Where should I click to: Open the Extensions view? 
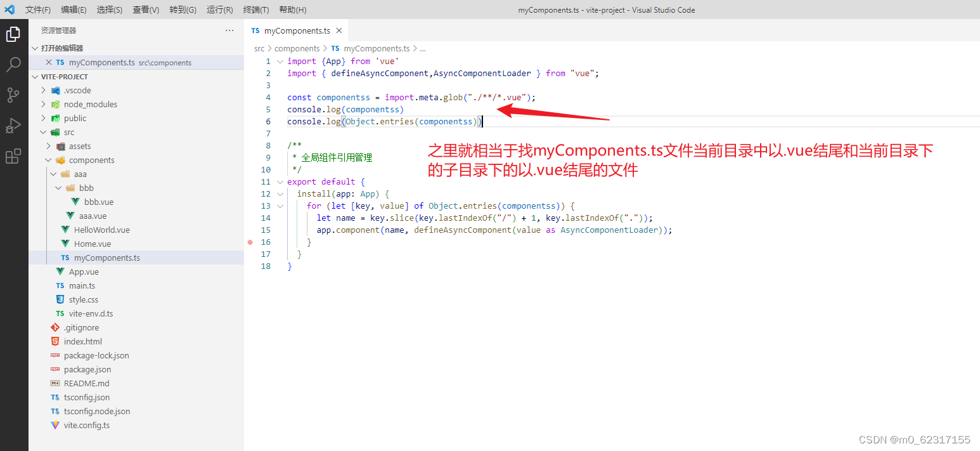13,156
